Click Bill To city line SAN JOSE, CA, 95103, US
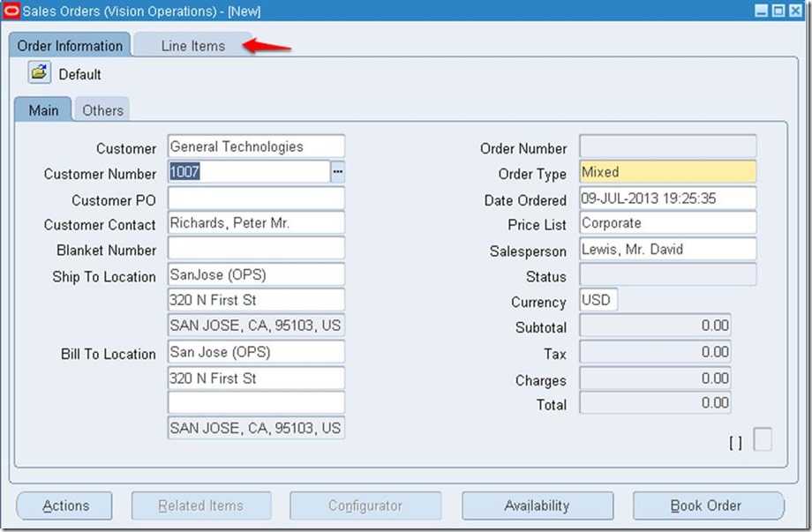Screen dimensions: 812x532 256,428
